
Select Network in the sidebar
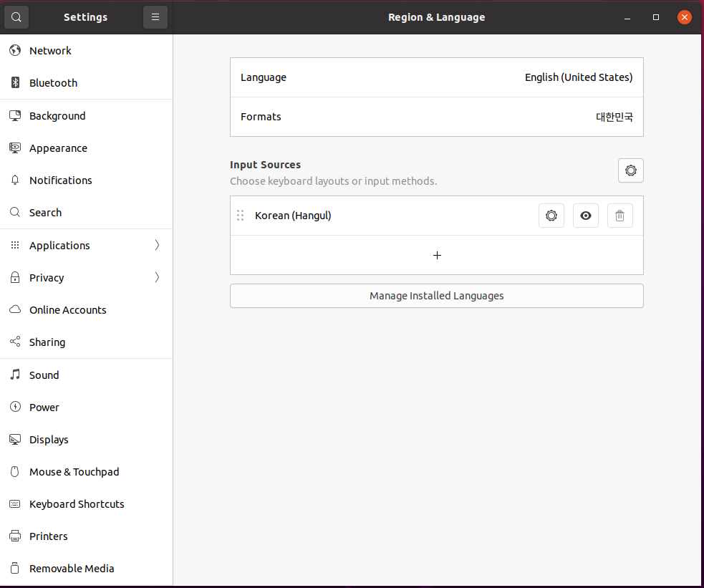click(x=86, y=50)
